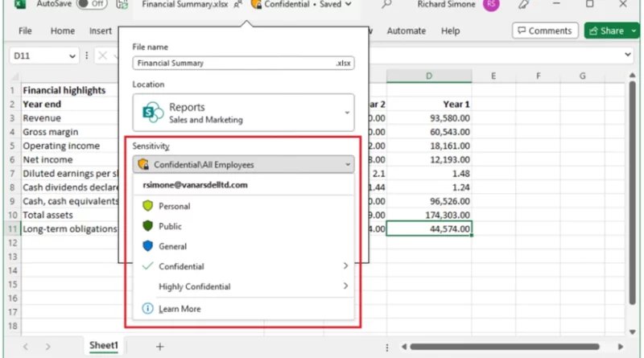Select the Total assets cell

[x=69, y=215]
